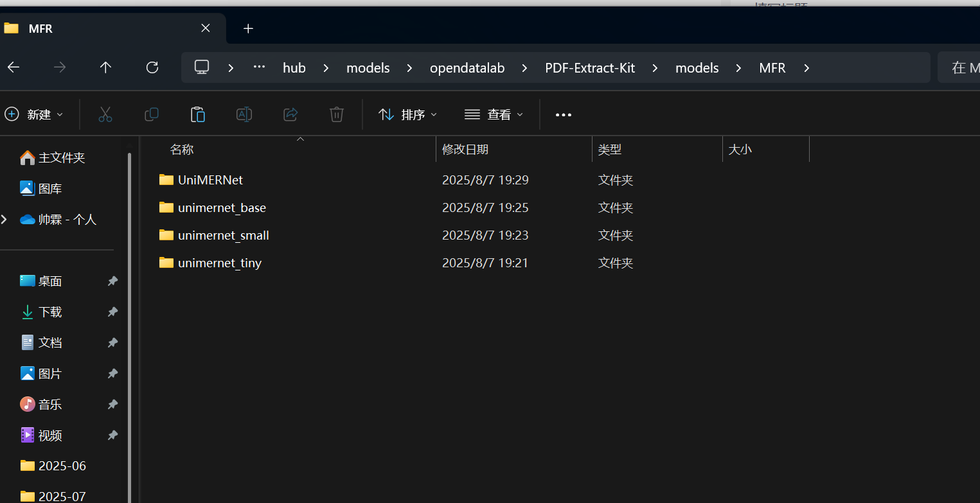Screen dimensions: 980x503
Task: Navigate to PDF-Extract-Kit breadcrumb
Action: pos(590,68)
